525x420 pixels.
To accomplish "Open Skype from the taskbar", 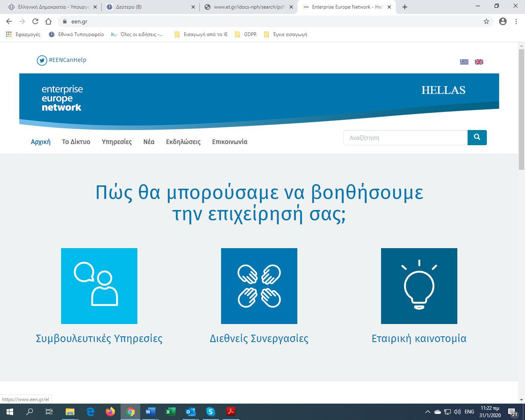I will (211, 412).
